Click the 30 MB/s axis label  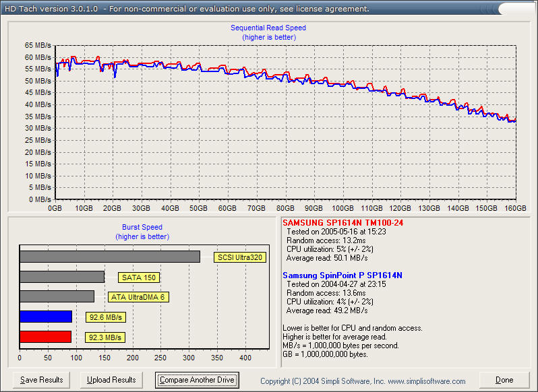click(x=38, y=128)
